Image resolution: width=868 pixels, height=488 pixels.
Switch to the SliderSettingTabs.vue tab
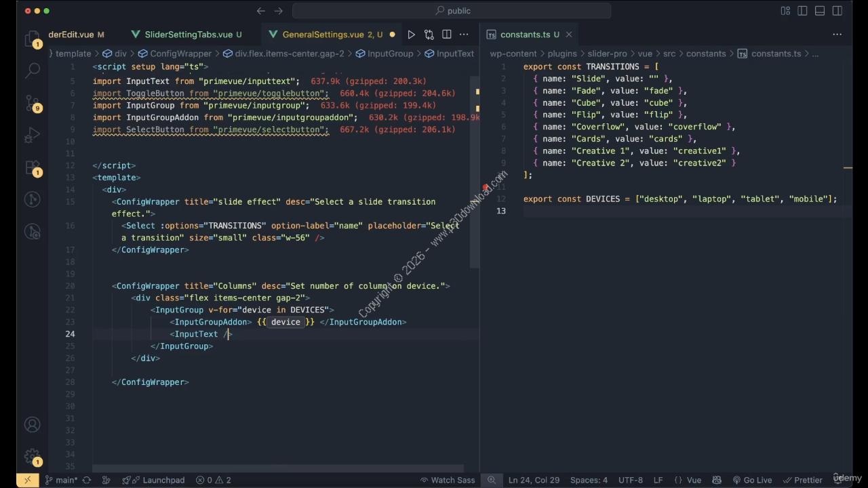(188, 35)
